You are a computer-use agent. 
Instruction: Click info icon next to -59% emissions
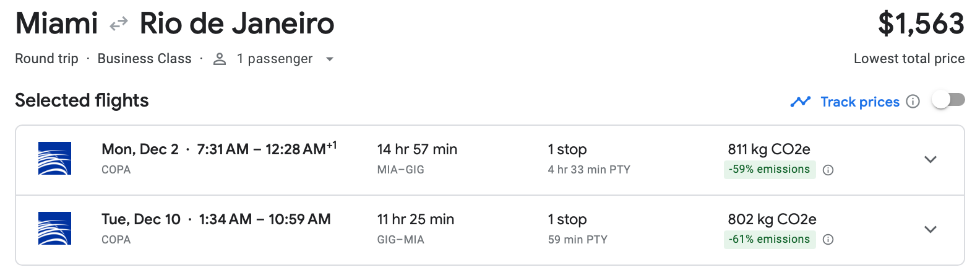828,170
